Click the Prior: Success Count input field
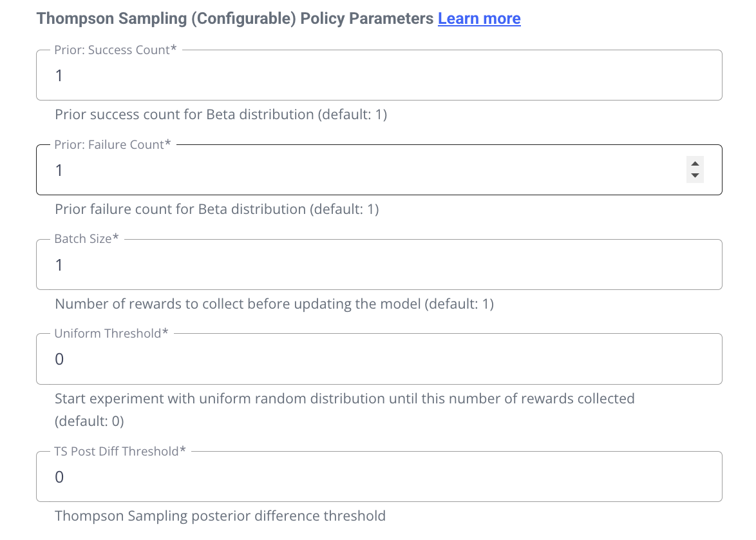Image resolution: width=756 pixels, height=540 pixels. pyautogui.click(x=379, y=76)
